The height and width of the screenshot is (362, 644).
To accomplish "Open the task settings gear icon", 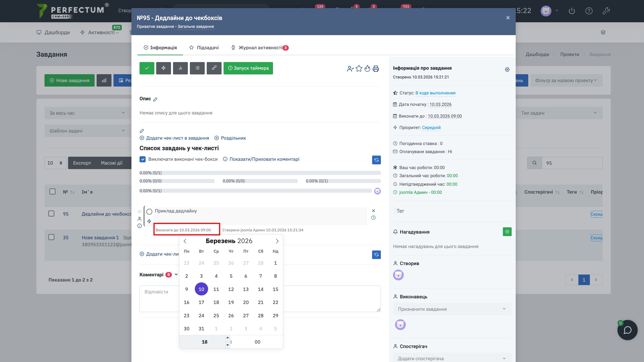I will (x=507, y=69).
